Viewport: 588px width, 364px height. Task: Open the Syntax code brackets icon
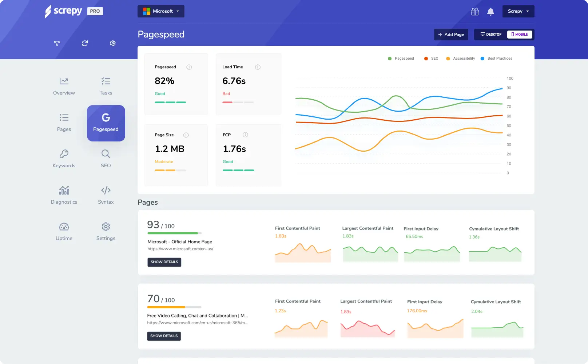(x=106, y=190)
